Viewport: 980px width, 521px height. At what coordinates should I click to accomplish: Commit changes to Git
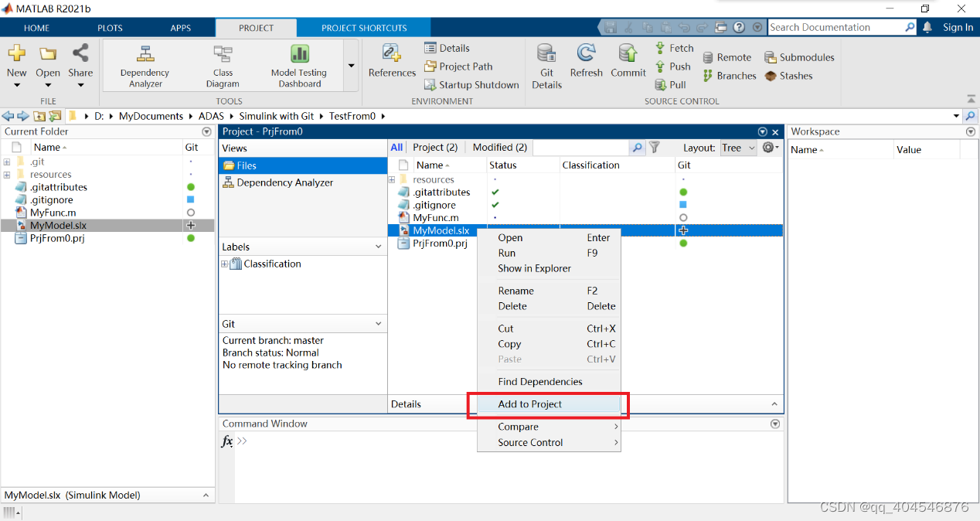tap(628, 60)
